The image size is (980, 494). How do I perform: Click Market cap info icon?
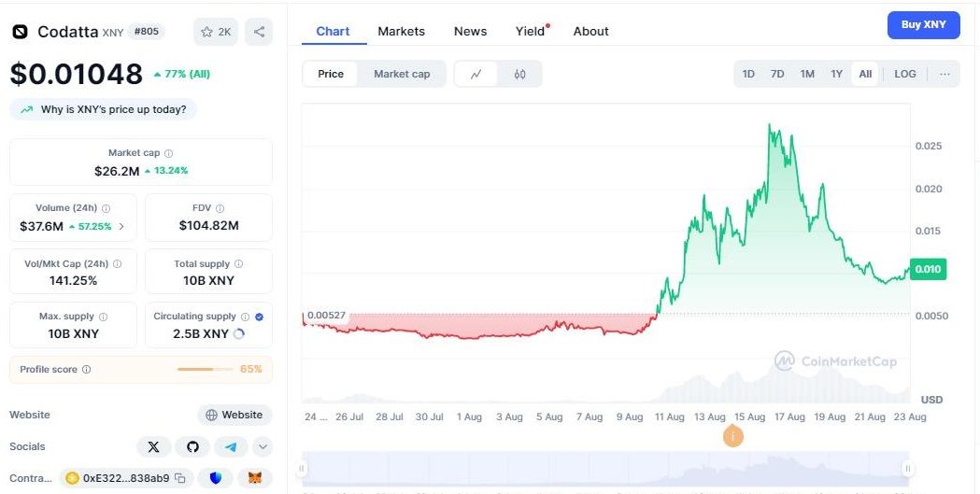pos(169,153)
